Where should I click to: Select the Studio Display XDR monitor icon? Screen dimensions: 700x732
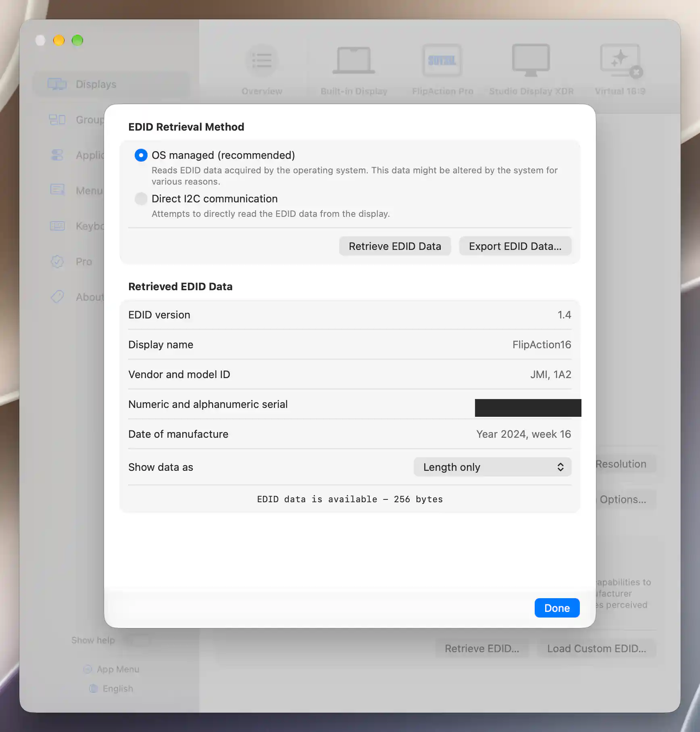(x=531, y=60)
